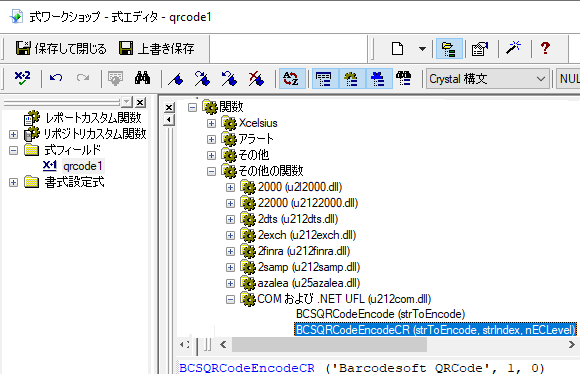
Task: Select BCSQRCodeEncode (strToEncode) function
Action: [x=380, y=314]
